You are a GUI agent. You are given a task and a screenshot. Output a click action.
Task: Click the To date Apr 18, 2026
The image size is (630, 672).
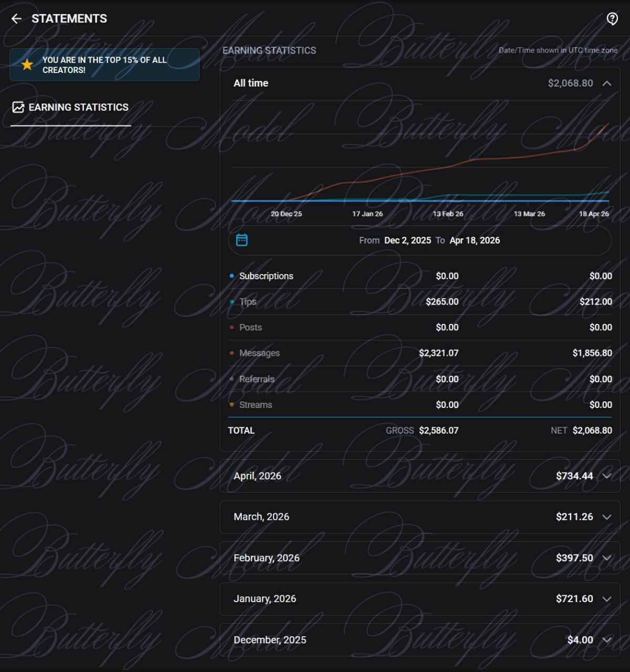475,240
